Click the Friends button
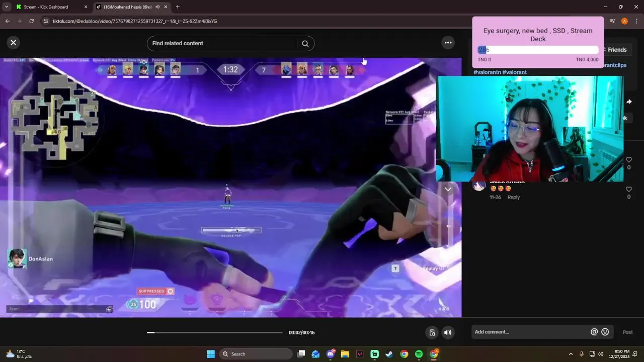644x362 pixels. [x=617, y=50]
